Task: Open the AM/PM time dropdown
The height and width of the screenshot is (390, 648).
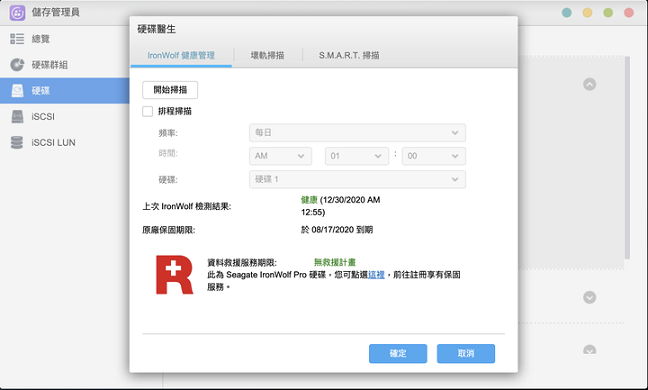Action: pyautogui.click(x=280, y=156)
